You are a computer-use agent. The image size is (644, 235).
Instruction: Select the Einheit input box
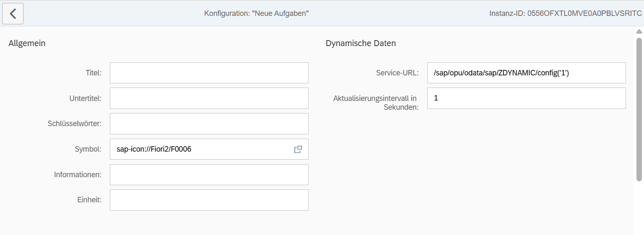(x=209, y=200)
